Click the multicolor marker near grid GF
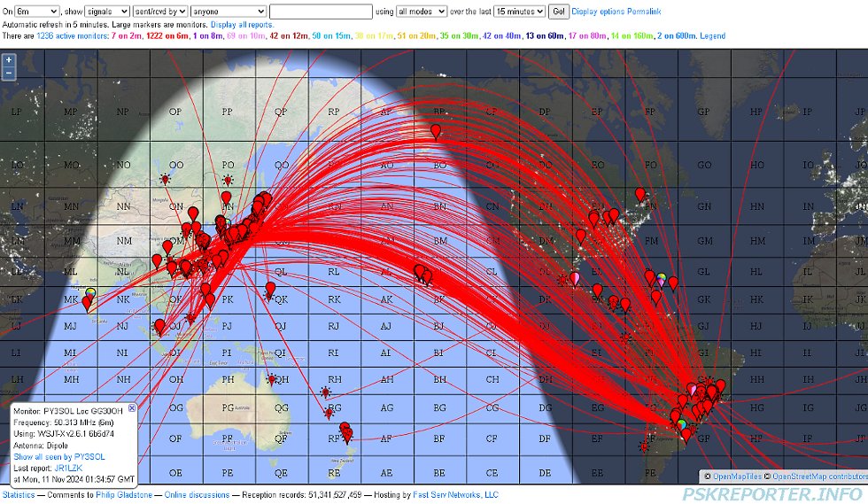This screenshot has height=504, width=868. click(x=682, y=426)
